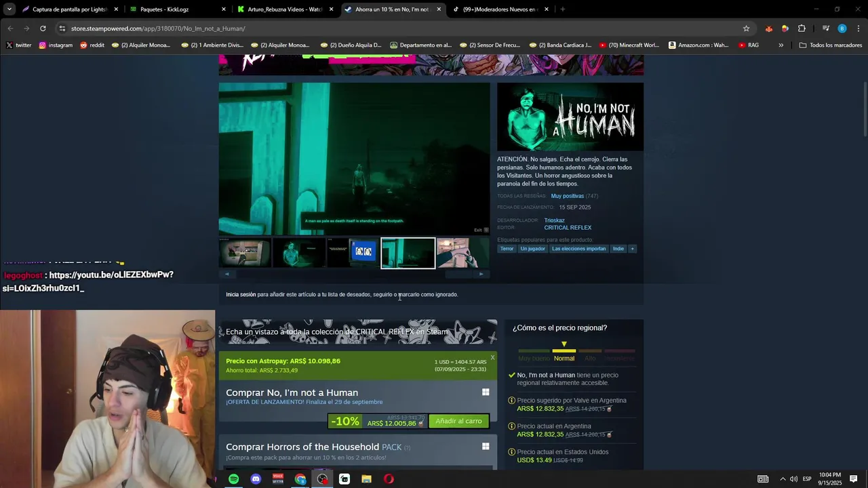Open the CRITICAL REFLEX collection banner
The width and height of the screenshot is (868, 488).
357,332
